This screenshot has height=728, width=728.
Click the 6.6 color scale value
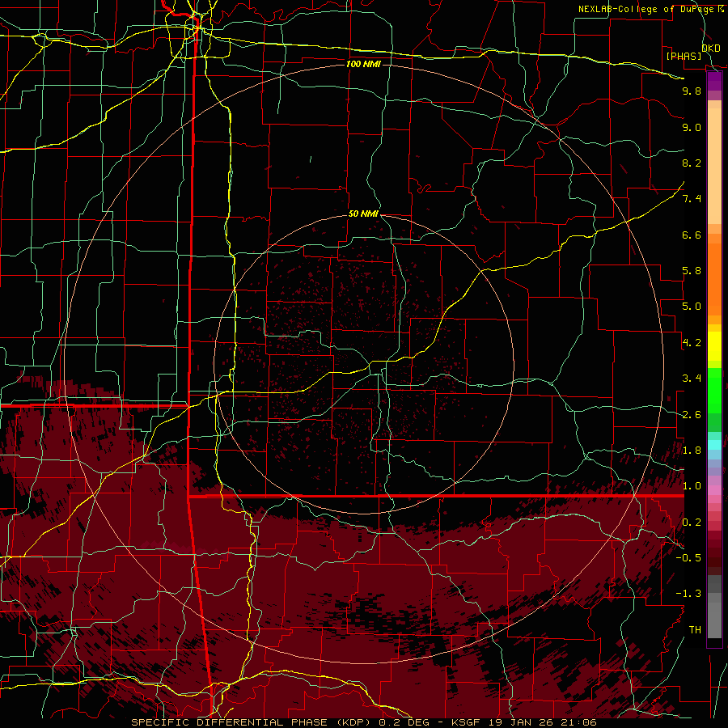point(692,235)
